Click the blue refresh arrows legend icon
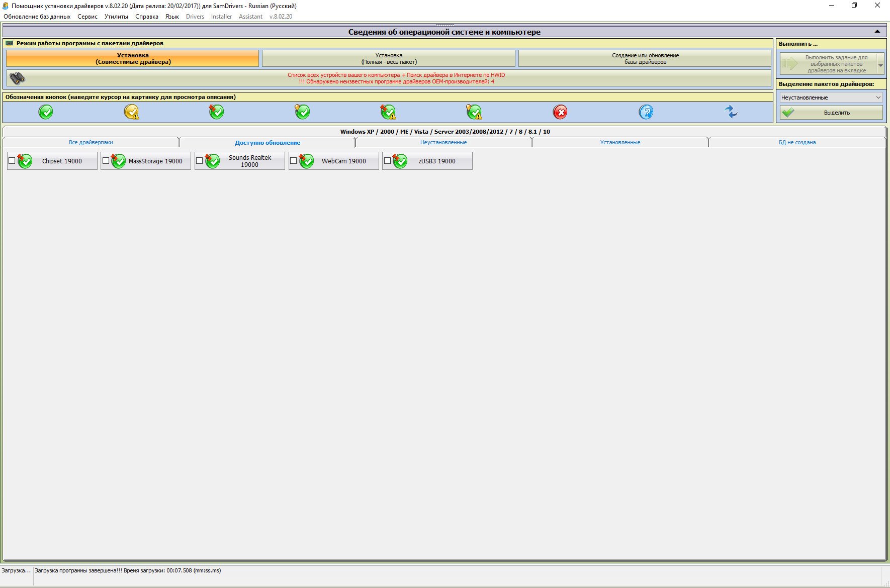890x588 pixels. point(731,112)
